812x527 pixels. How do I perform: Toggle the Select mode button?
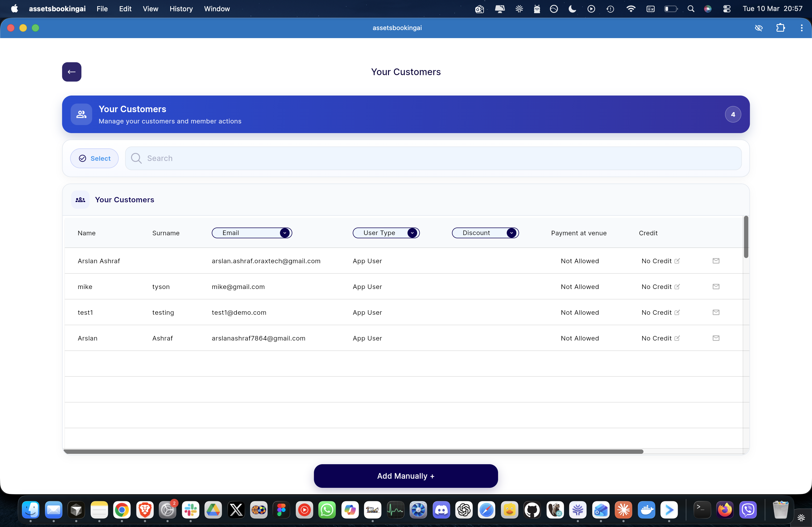(95, 158)
